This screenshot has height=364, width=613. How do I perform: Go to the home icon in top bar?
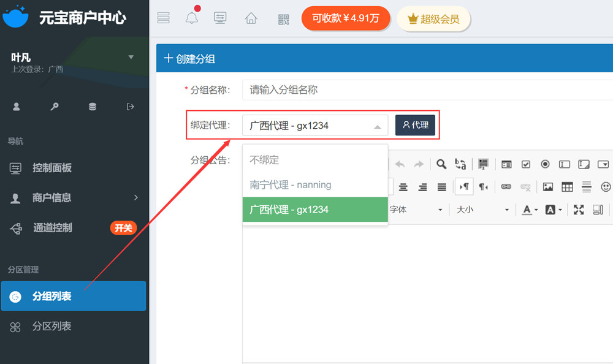tap(251, 18)
